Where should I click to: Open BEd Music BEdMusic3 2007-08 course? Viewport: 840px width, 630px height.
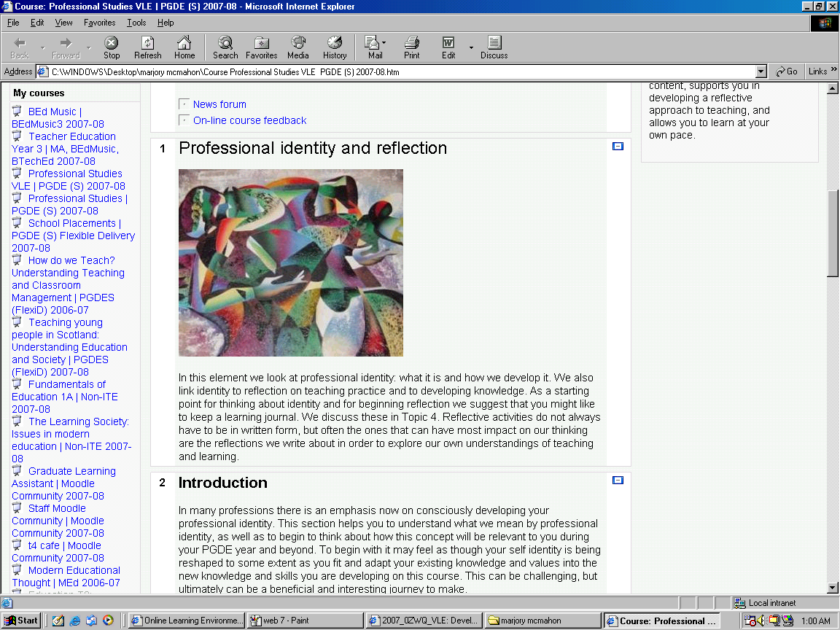pyautogui.click(x=58, y=118)
